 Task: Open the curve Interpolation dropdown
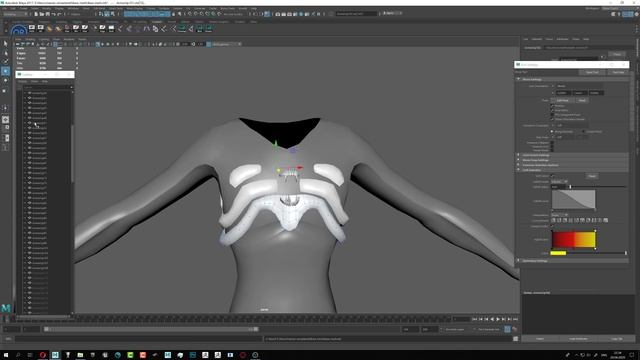tap(560, 215)
